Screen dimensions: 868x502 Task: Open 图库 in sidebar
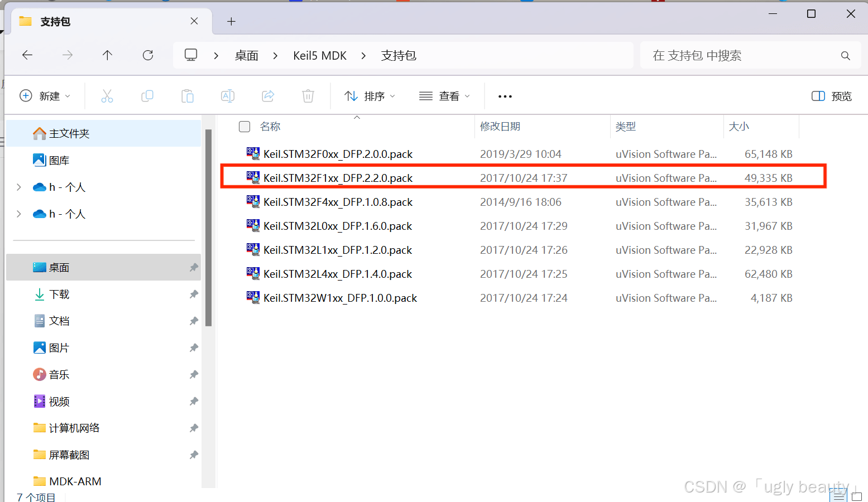tap(103, 160)
